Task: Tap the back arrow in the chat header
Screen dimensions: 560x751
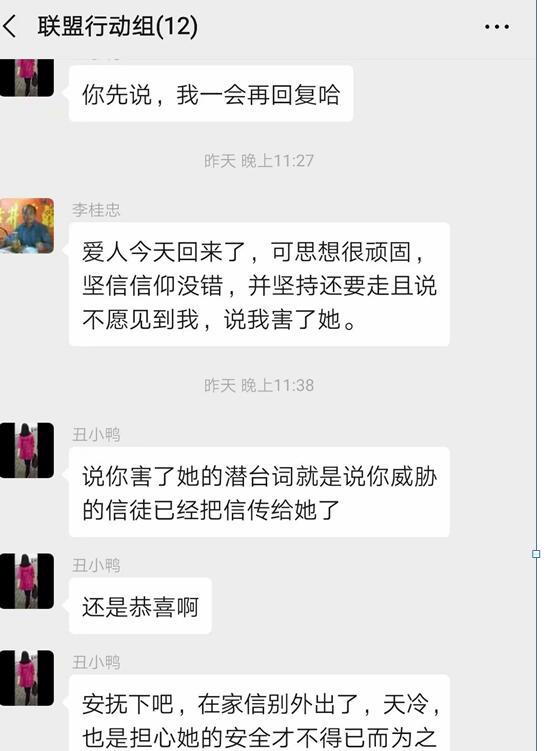Action: coord(10,26)
